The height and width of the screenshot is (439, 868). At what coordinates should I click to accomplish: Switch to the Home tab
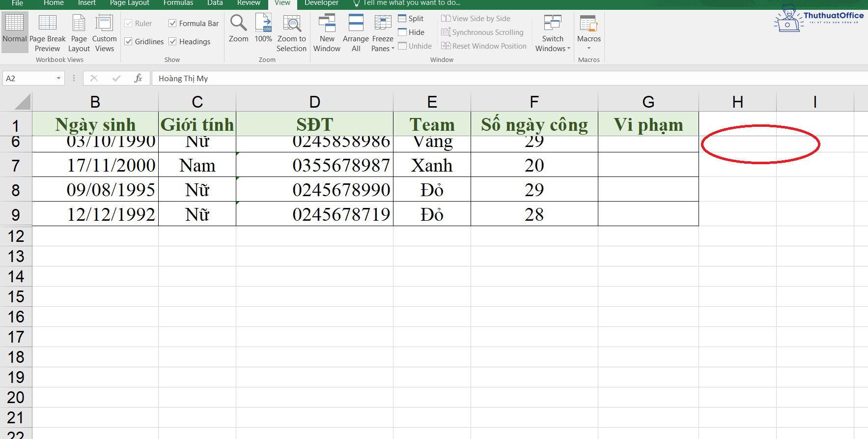point(54,3)
